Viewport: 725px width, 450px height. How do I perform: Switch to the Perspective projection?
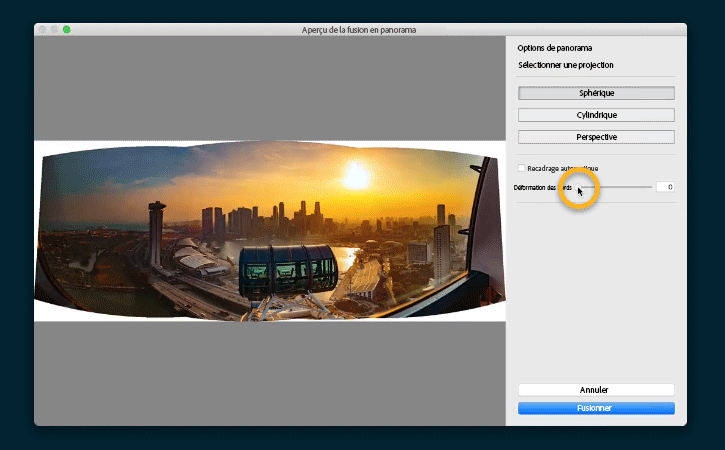(596, 137)
